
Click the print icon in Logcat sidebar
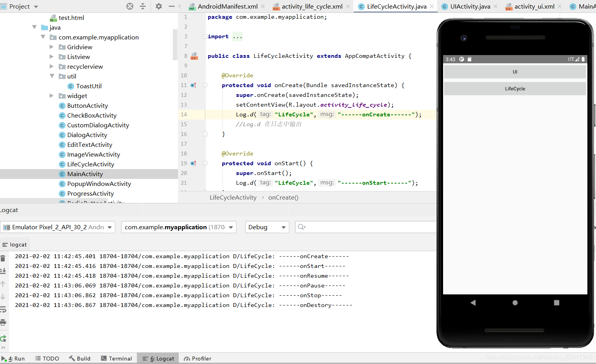[x=3, y=323]
